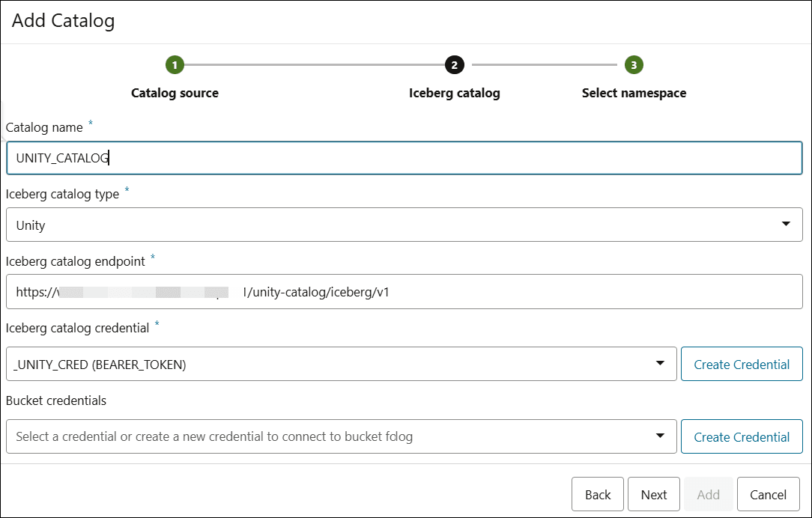
Task: Click the Iceberg catalog type dropdown arrow
Action: [786, 225]
